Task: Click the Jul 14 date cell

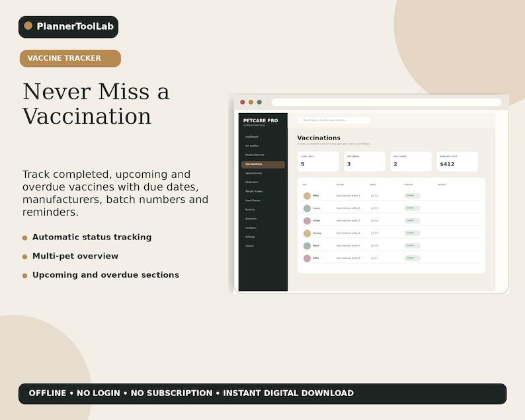Action: click(374, 221)
